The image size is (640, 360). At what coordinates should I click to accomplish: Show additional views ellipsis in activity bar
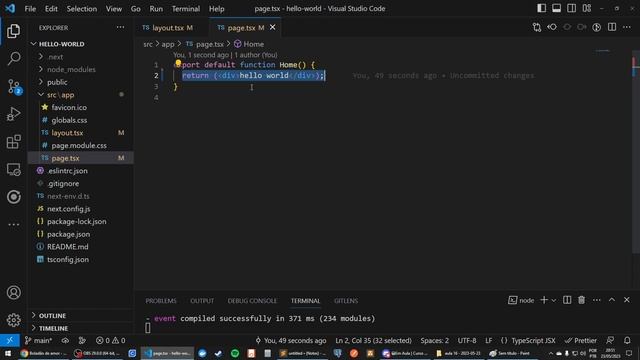tap(13, 224)
